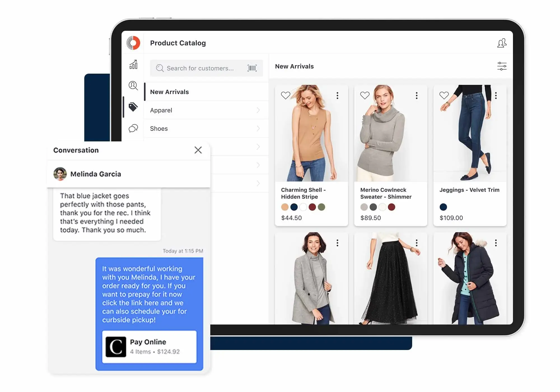Choose white swatch for Merino Sweater
This screenshot has width=560, height=392.
pos(382,207)
